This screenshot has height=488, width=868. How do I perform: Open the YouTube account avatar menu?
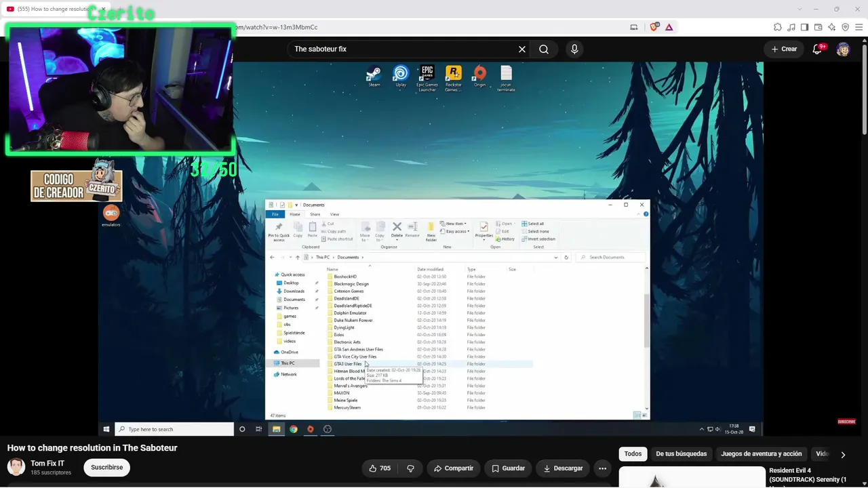click(843, 49)
